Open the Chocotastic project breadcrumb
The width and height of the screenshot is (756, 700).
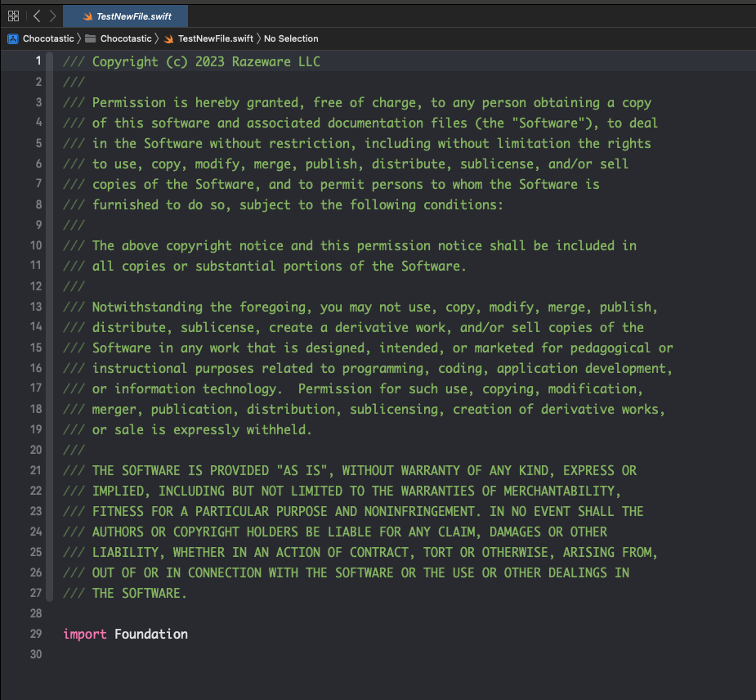(x=48, y=38)
